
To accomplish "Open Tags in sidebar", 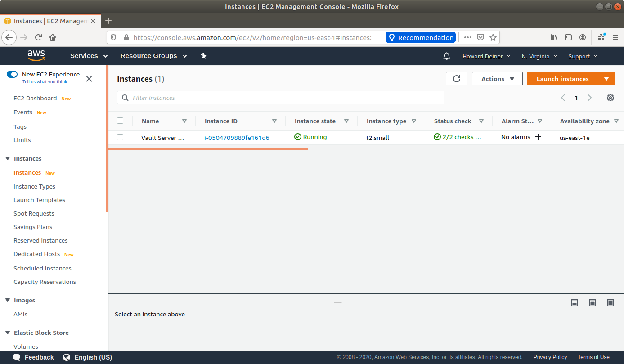I will (x=20, y=126).
